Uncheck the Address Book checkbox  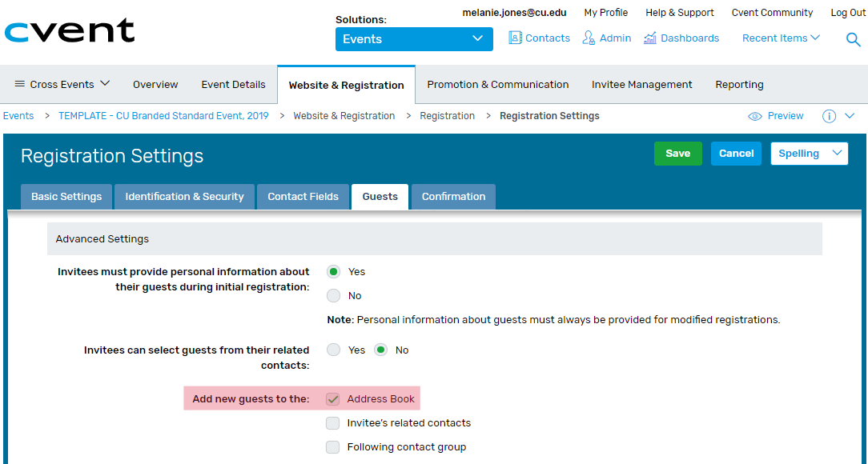tap(332, 398)
